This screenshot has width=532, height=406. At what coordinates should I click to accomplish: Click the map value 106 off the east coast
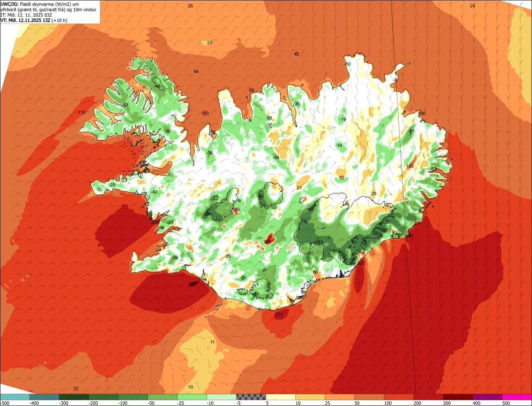(422, 114)
